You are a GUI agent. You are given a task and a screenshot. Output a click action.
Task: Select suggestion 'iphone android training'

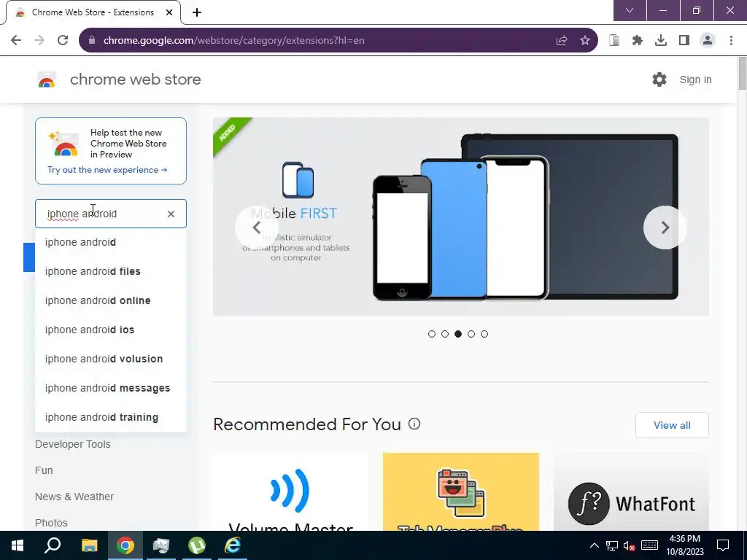point(111,417)
